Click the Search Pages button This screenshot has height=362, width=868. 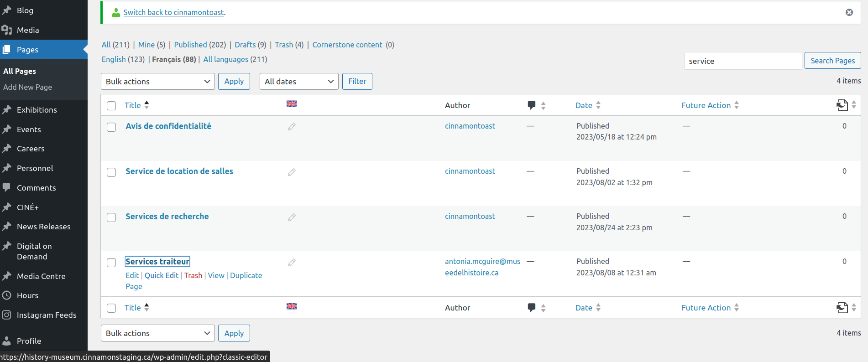coord(832,61)
